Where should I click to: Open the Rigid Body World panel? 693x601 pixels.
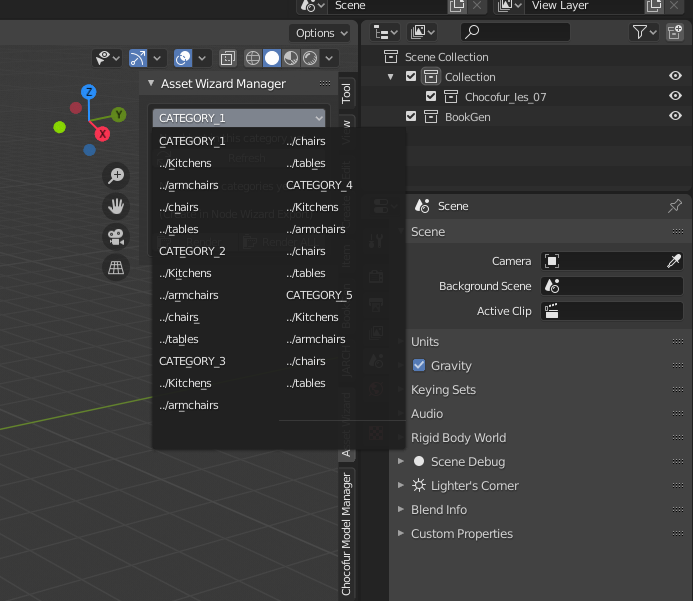pos(458,437)
